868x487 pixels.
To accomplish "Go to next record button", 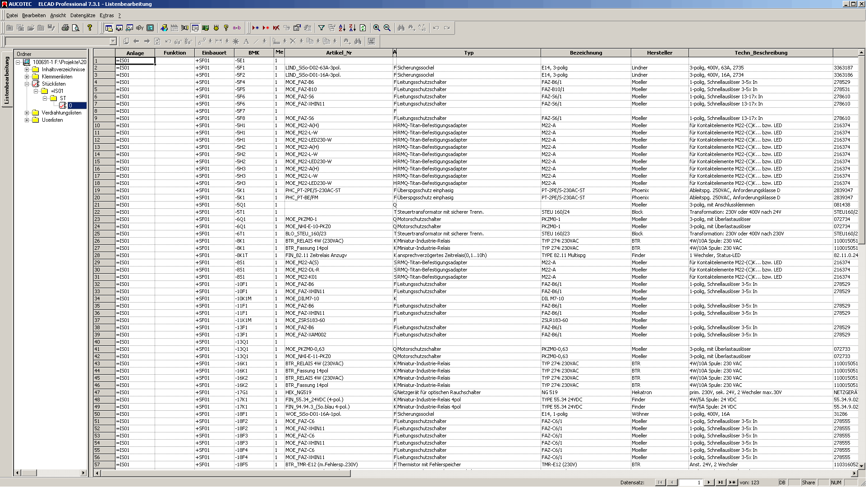I will pyautogui.click(x=709, y=482).
